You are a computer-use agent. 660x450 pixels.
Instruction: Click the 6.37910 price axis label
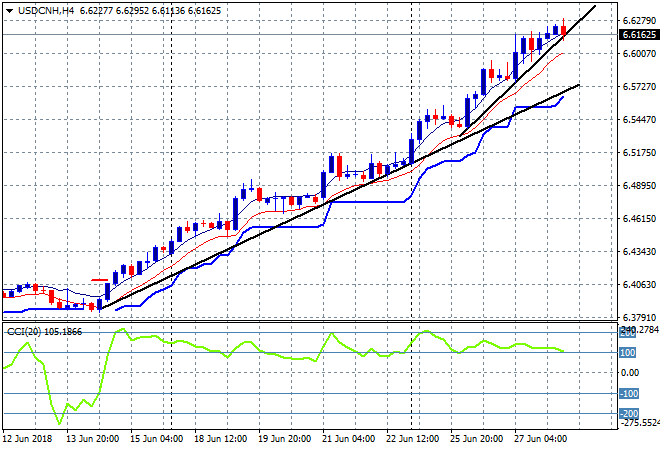637,317
